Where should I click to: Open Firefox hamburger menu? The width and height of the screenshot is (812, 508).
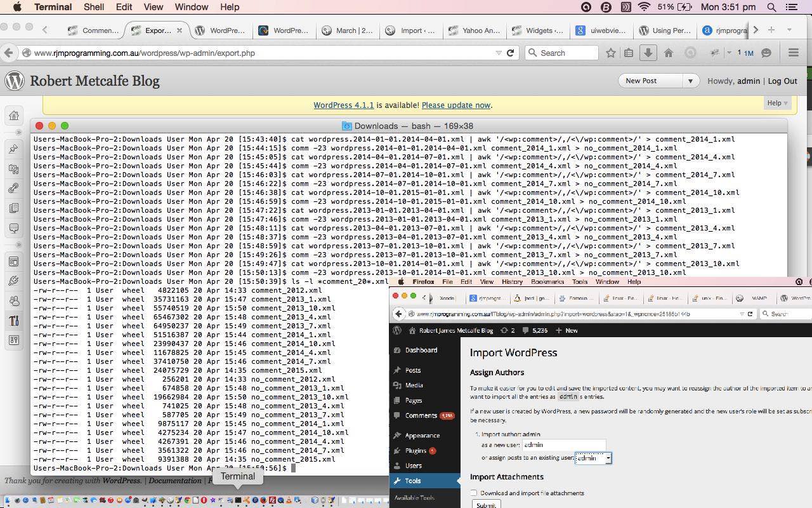coord(793,53)
